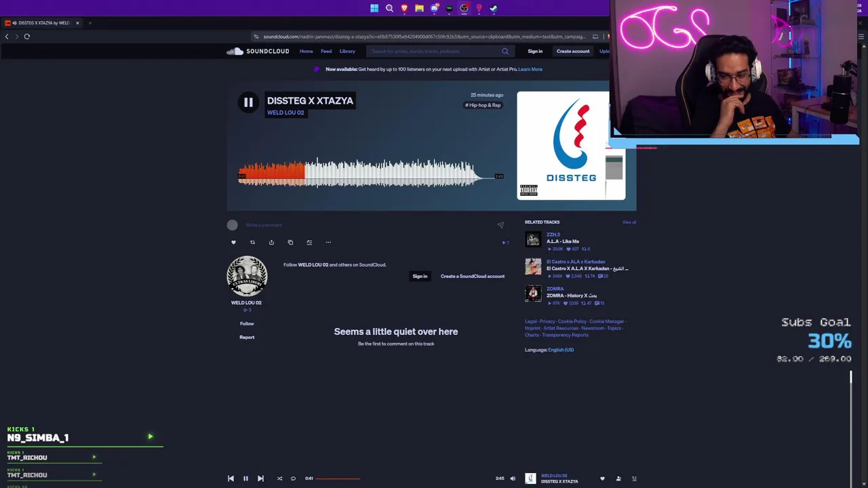
Task: Click Sign in button beside Create a SoundCloud account
Action: click(420, 277)
